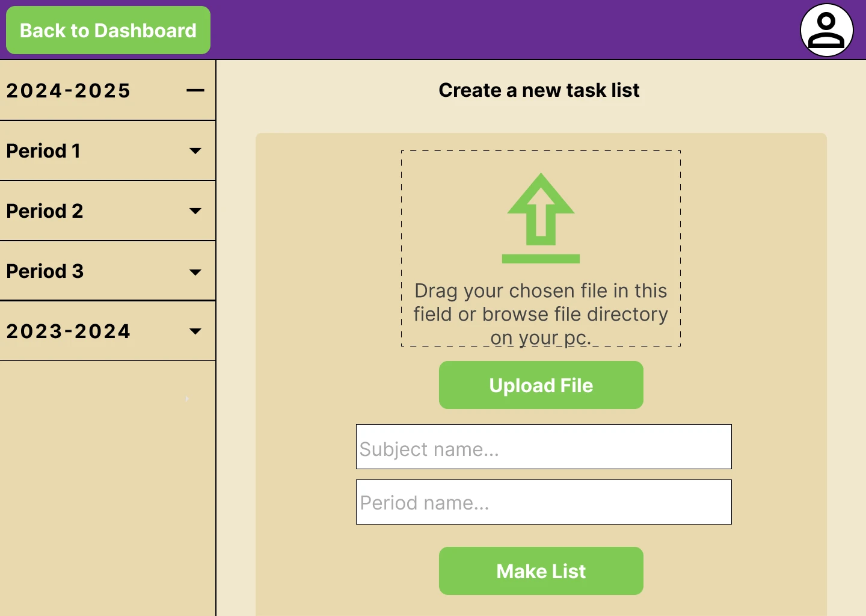Image resolution: width=866 pixels, height=616 pixels.
Task: Click the Subject name text field
Action: 543,446
